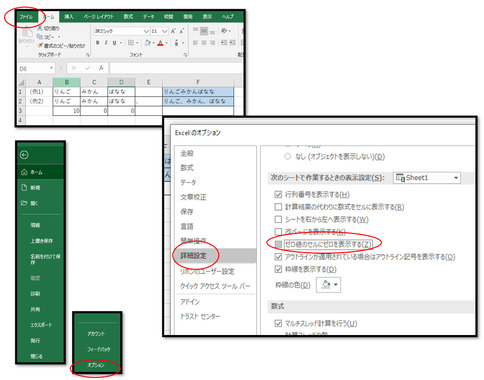Click the Select All corner of the worksheet grid
The image size is (484, 380).
[x=21, y=82]
